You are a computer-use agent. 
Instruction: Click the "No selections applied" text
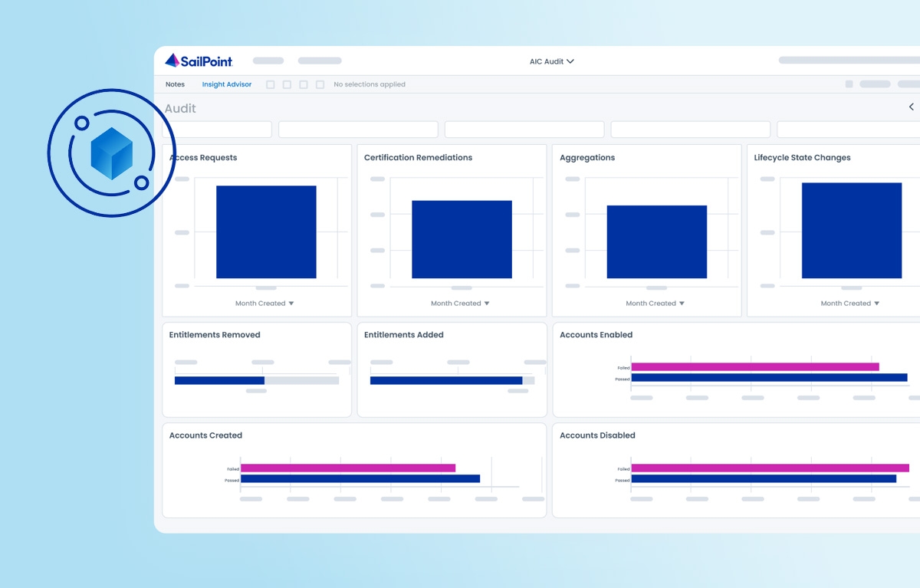click(x=370, y=84)
